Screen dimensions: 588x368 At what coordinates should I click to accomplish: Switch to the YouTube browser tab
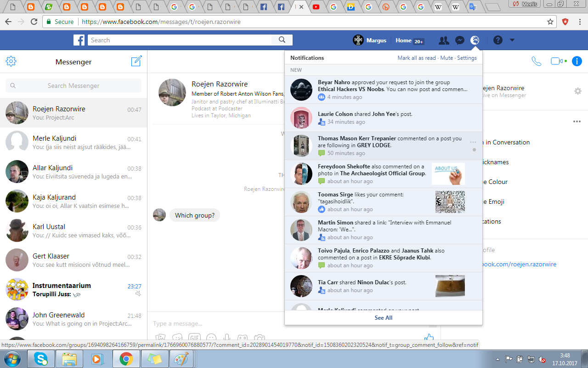317,7
